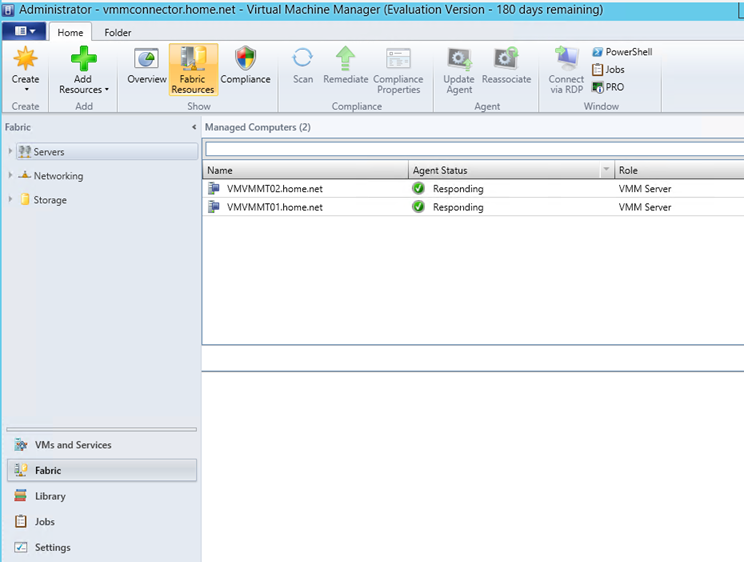Sort by the Role column header

coord(679,170)
